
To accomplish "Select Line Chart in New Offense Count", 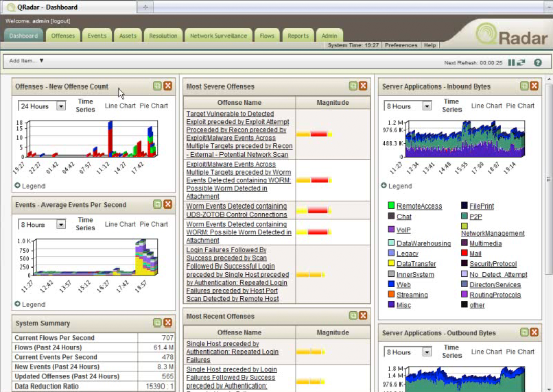I will tap(120, 106).
